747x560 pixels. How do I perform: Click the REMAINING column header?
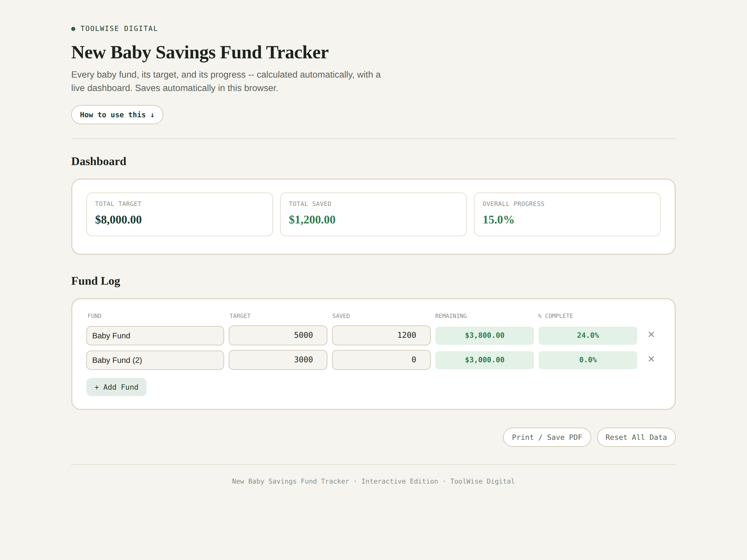coord(451,316)
